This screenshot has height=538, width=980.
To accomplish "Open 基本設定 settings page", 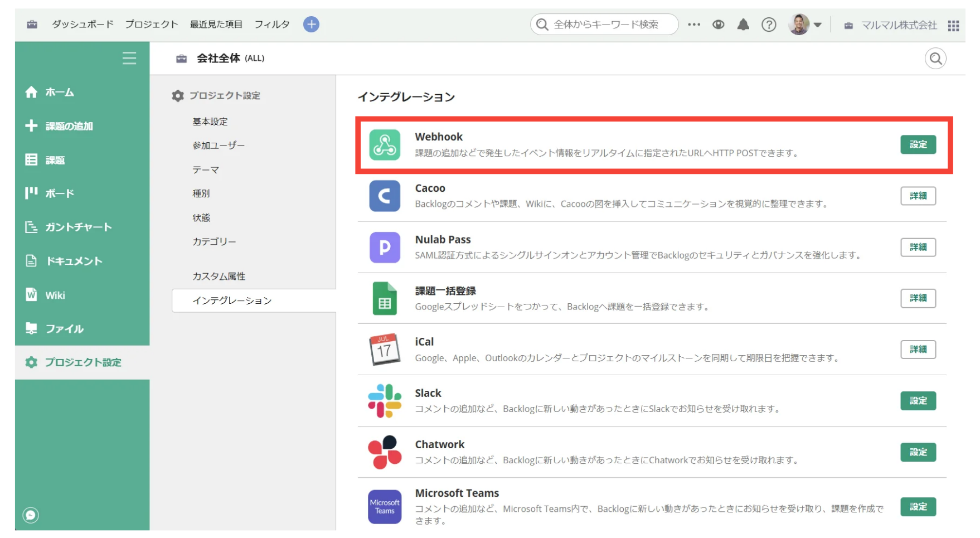I will [210, 122].
